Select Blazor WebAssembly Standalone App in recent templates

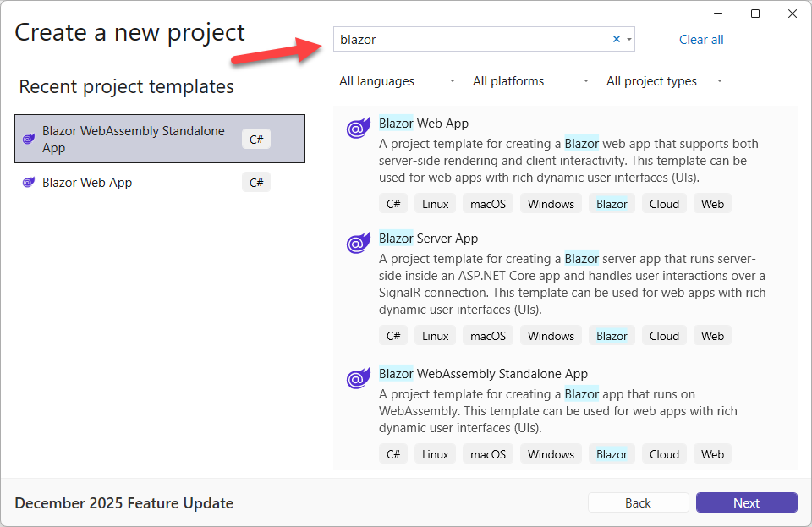(160, 139)
